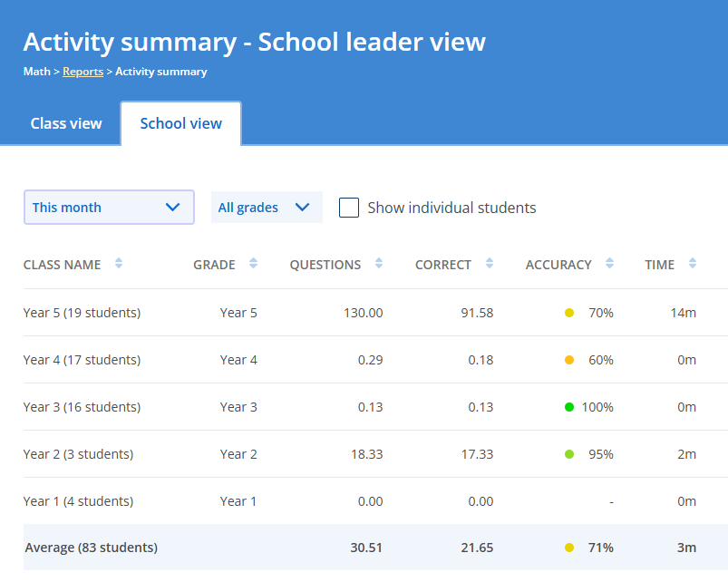Open Year 5 (19 students) class row
The image size is (728, 582).
[82, 313]
